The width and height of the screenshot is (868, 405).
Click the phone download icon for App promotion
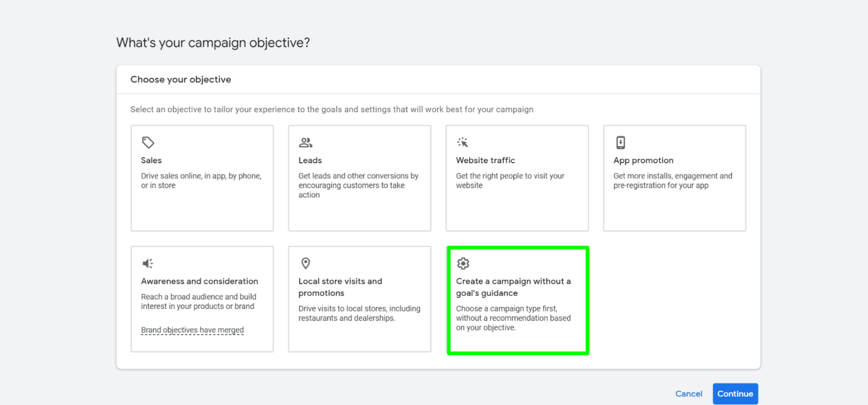(620, 143)
